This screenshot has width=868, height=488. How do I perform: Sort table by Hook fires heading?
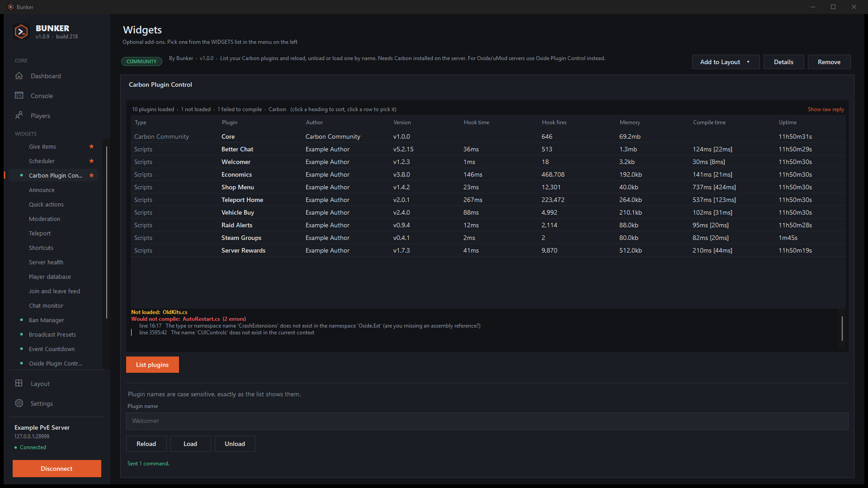point(554,122)
